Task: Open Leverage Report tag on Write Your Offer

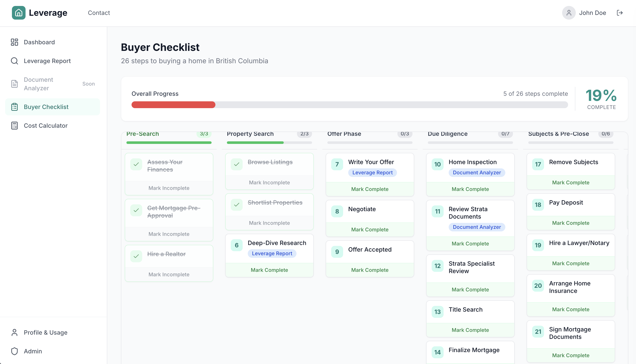Action: (372, 172)
